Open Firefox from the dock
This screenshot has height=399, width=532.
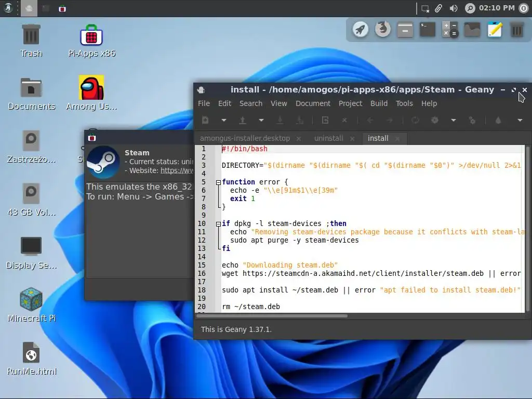(383, 29)
